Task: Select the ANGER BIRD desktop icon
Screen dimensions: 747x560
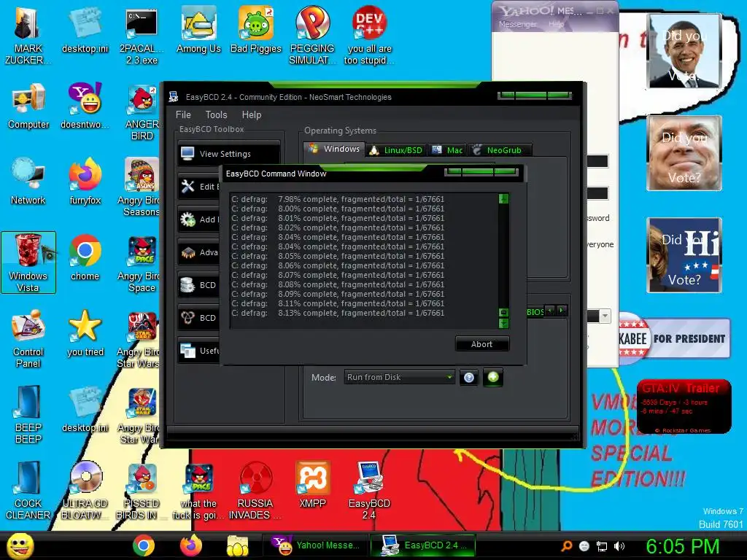Action: click(142, 112)
